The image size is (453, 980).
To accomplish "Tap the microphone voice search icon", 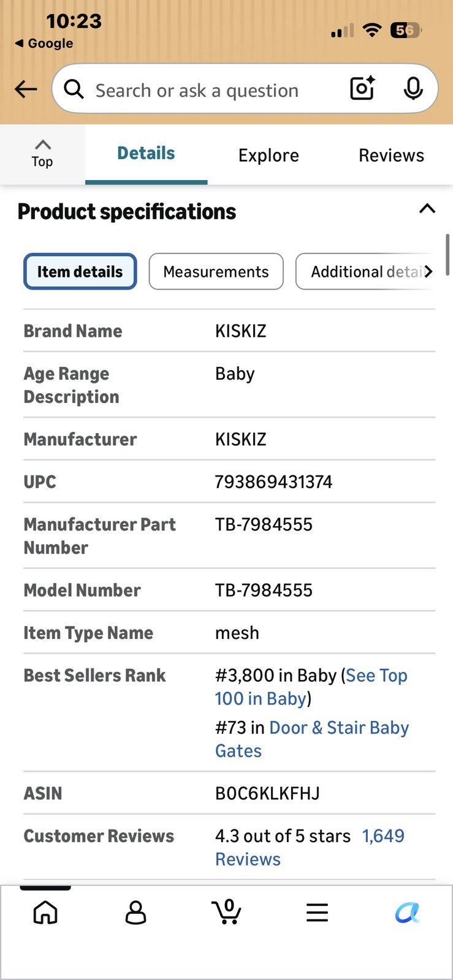I will (x=413, y=89).
